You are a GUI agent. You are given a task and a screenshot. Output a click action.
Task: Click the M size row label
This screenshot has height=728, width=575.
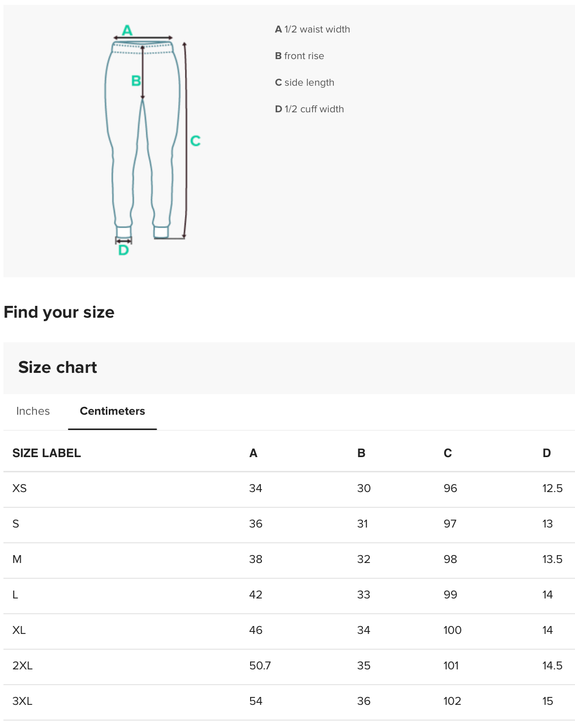17,560
